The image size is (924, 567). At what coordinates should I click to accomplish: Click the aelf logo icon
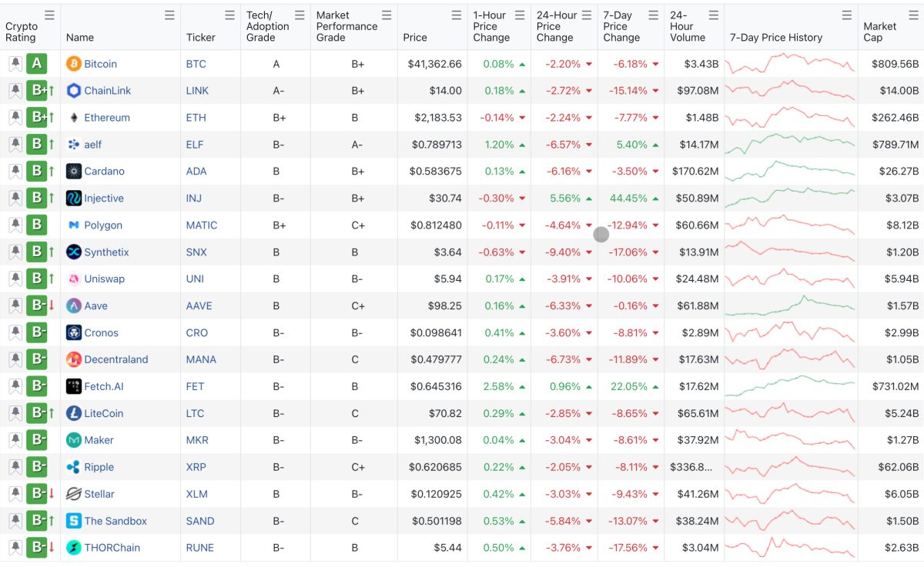tap(74, 145)
